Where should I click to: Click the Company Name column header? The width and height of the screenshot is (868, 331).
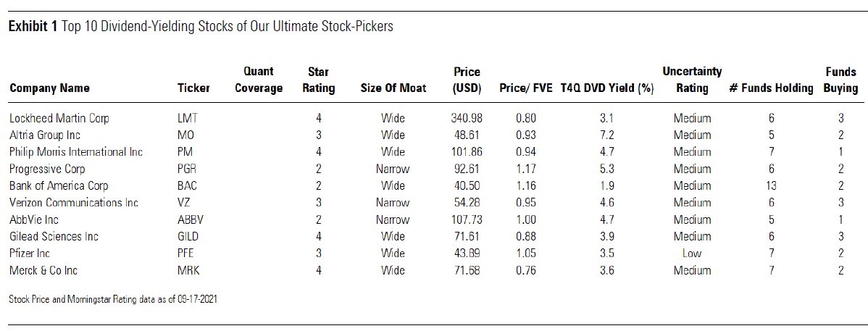49,88
